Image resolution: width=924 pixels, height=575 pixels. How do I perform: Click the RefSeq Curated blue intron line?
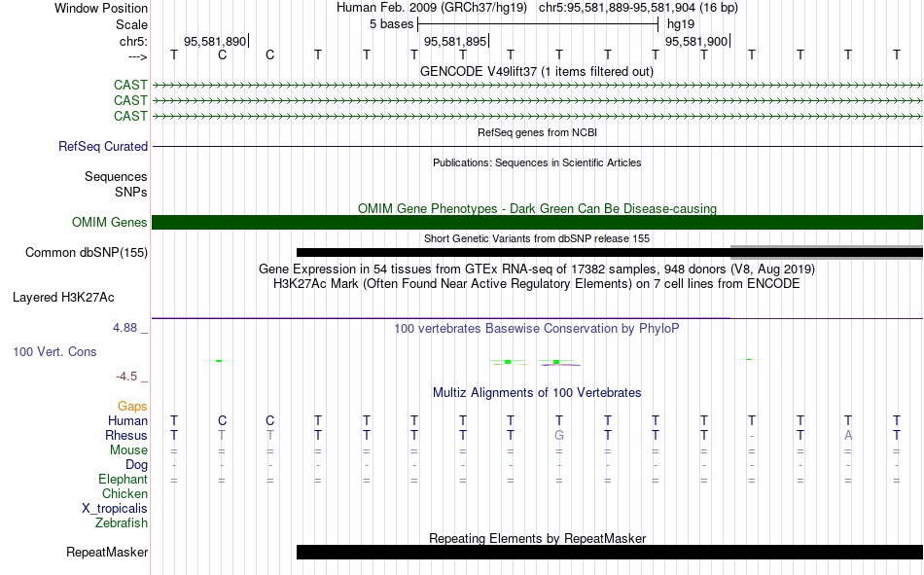tap(538, 146)
